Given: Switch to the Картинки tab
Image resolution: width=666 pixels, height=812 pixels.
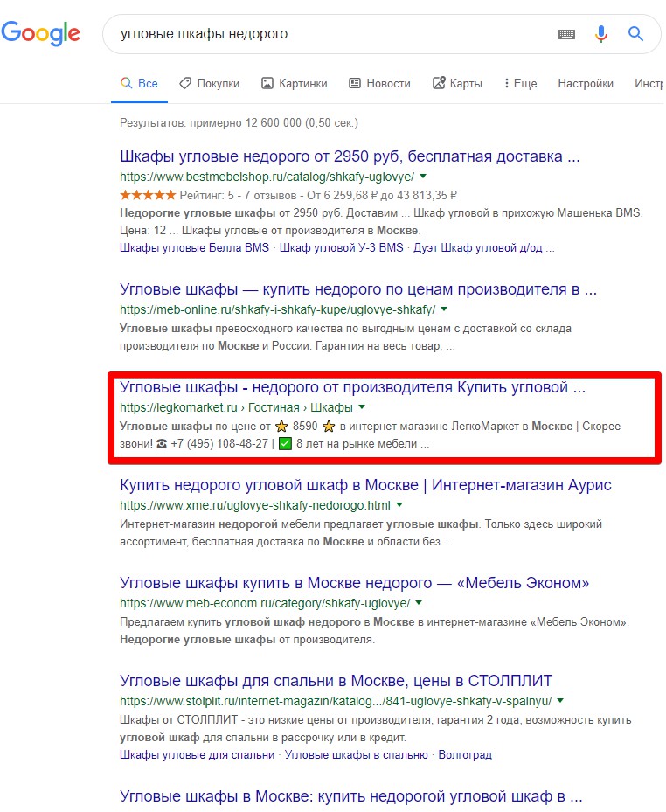Looking at the screenshot, I should pos(295,83).
